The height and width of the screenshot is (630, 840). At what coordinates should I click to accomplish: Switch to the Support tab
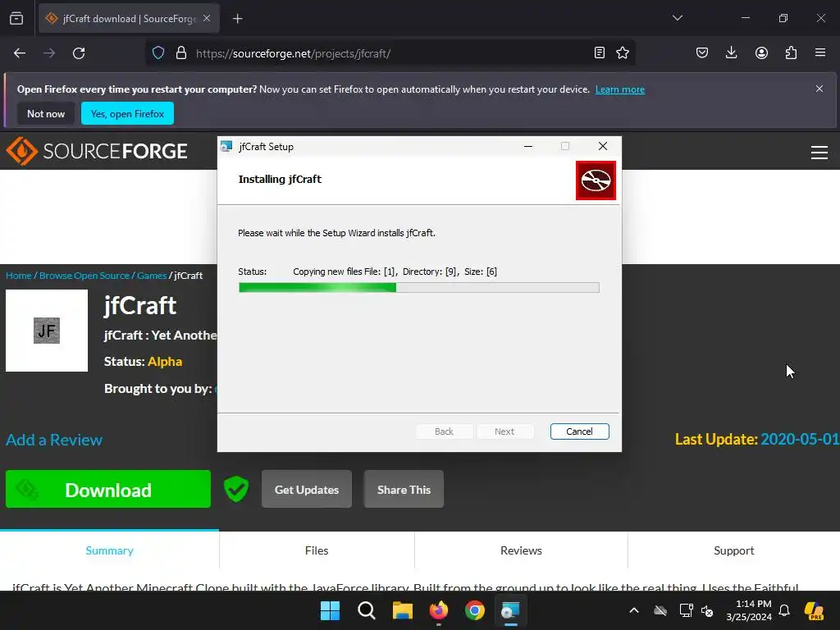coord(734,550)
